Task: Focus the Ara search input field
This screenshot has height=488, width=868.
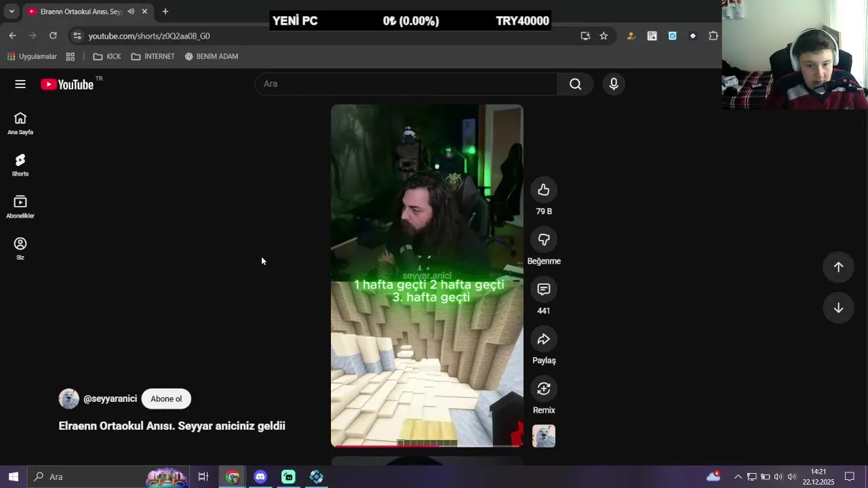Action: 406,84
